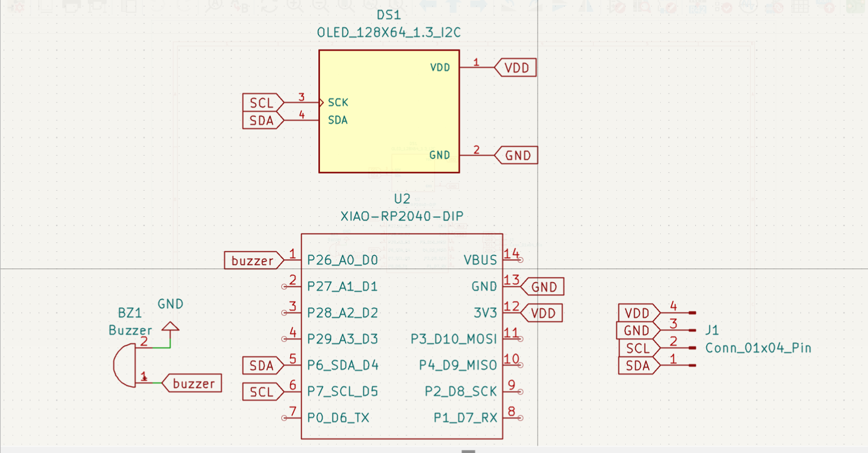868x453 pixels.
Task: Click the P27_A1_D1 pin name on U2
Action: point(342,286)
